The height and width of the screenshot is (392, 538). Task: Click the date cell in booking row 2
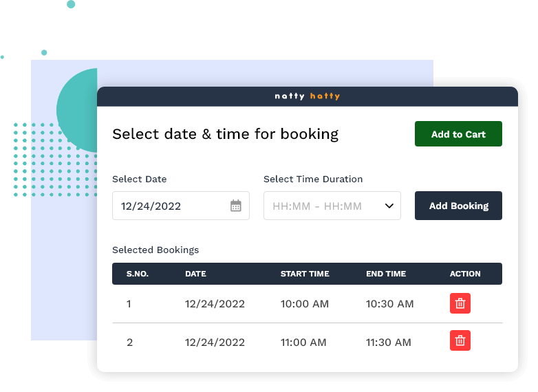pos(215,342)
